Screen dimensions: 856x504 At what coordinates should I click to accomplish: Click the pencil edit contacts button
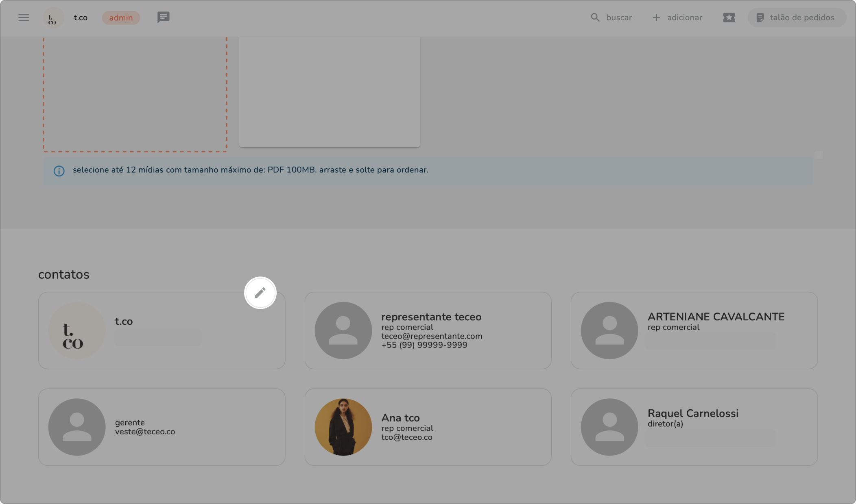tap(260, 293)
